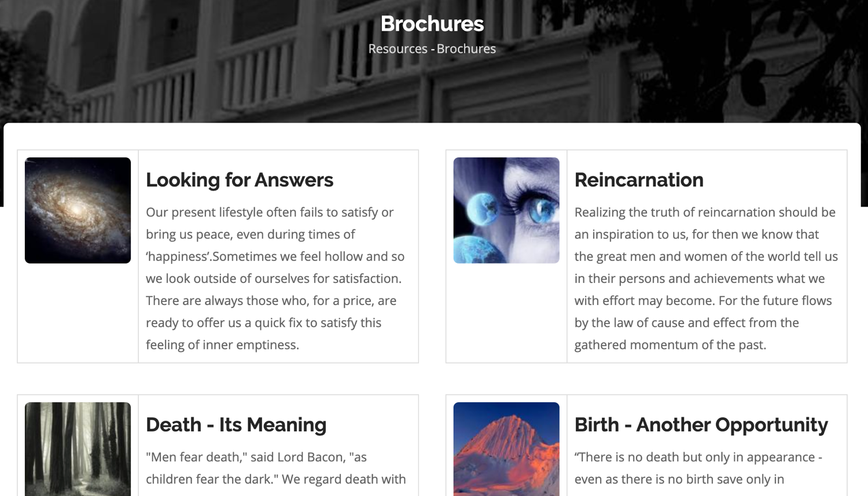Viewport: 868px width, 496px height.
Task: Click the Reincarnation description paragraph
Action: [x=706, y=278]
